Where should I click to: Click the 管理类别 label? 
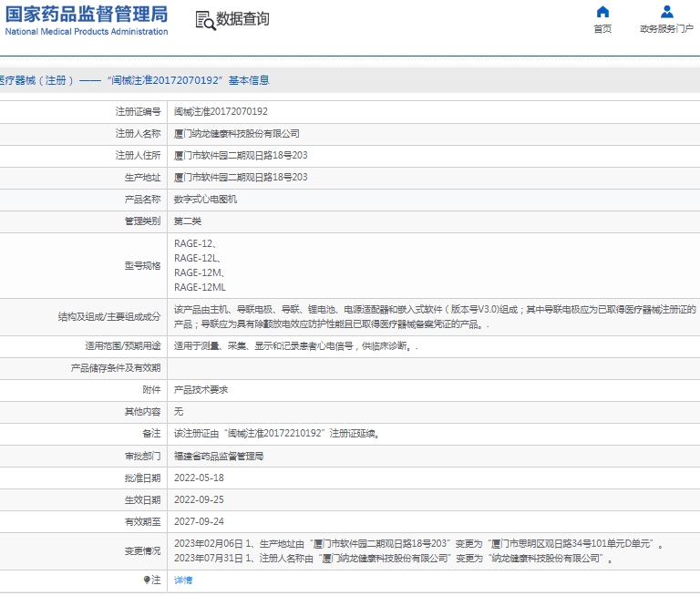(142, 221)
